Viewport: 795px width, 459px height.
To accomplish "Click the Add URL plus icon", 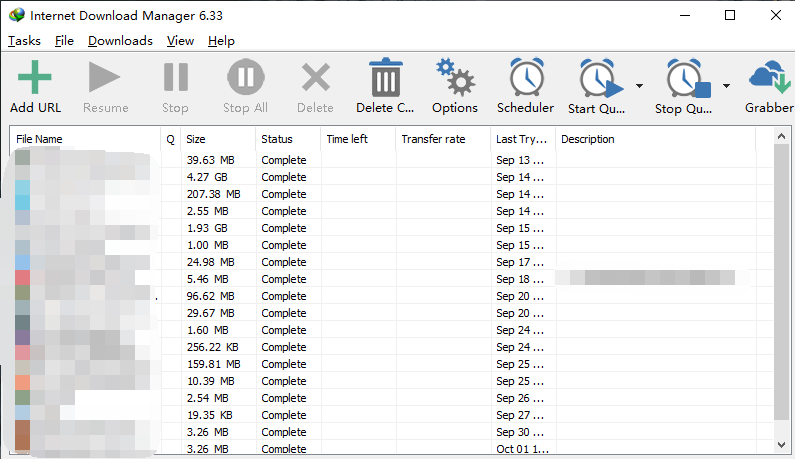I will [x=35, y=78].
